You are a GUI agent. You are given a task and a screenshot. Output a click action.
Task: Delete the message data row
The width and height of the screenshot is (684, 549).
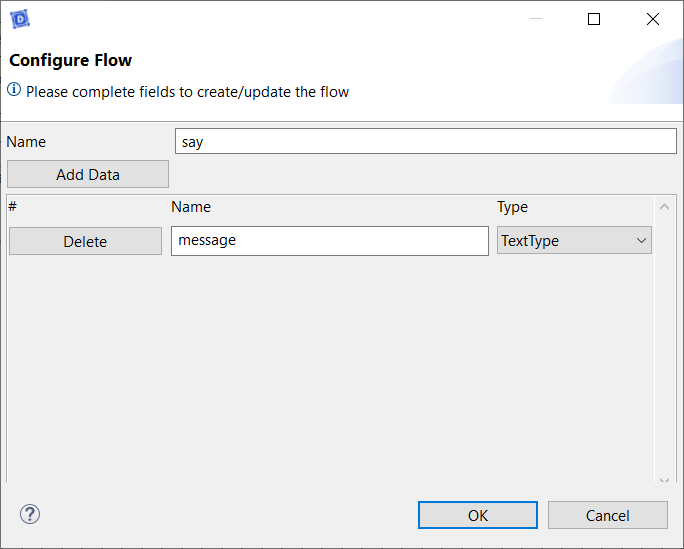tap(86, 241)
